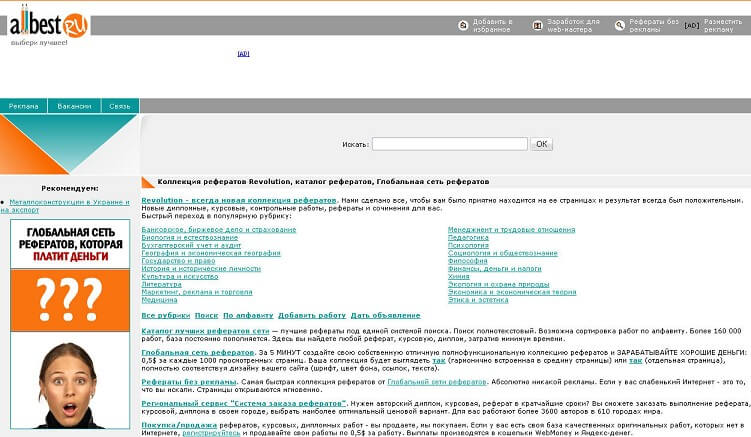Click the small [AD] link under header
Screen dimensions: 751x437
[243, 54]
